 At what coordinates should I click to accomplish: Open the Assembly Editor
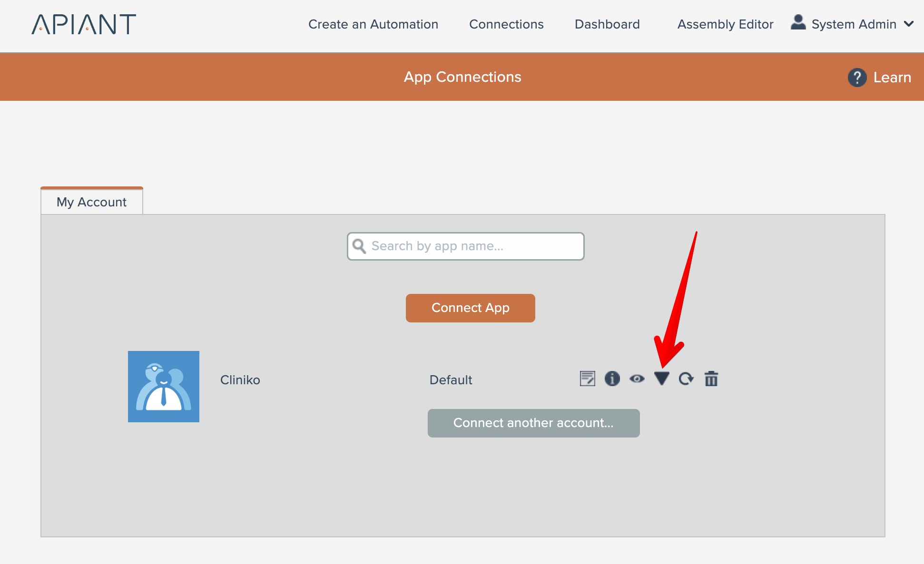click(x=725, y=24)
